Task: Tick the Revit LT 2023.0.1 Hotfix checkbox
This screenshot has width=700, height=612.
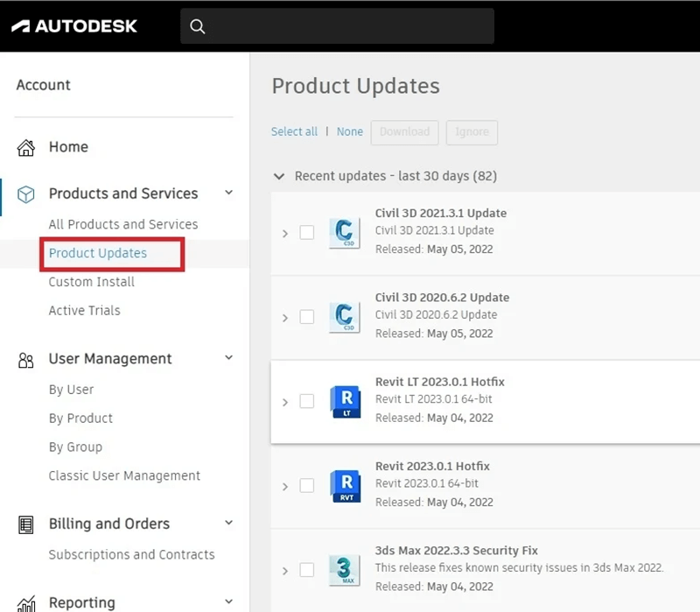Action: pos(307,401)
